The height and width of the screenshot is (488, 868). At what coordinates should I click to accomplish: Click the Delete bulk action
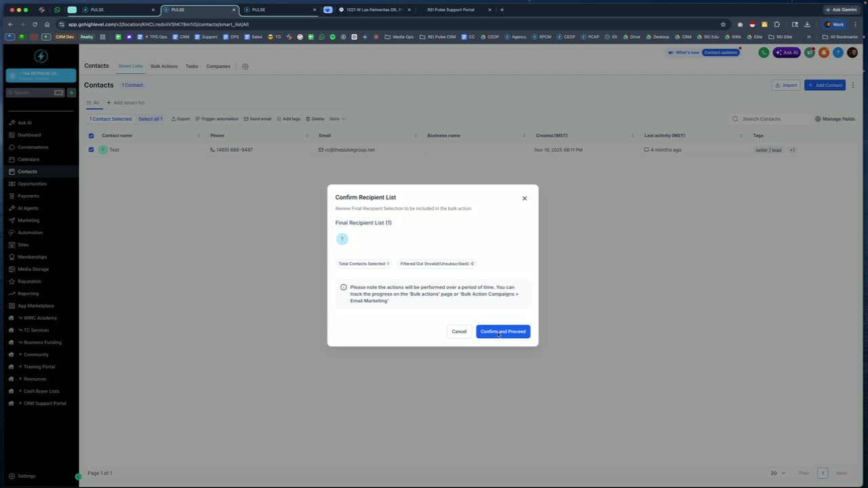pos(315,119)
